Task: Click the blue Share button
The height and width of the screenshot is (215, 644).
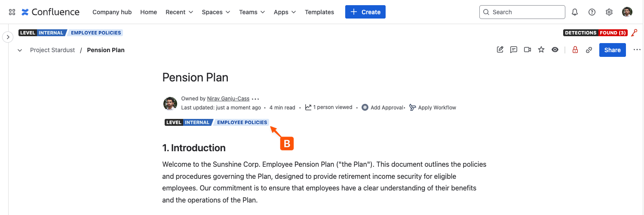Action: click(x=612, y=50)
